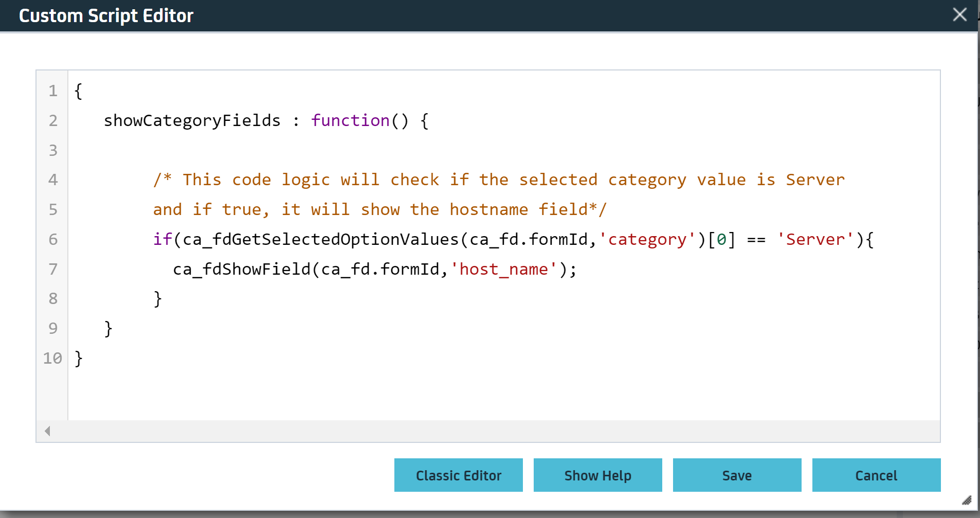Click the 'Server' string literal on line 6

814,239
